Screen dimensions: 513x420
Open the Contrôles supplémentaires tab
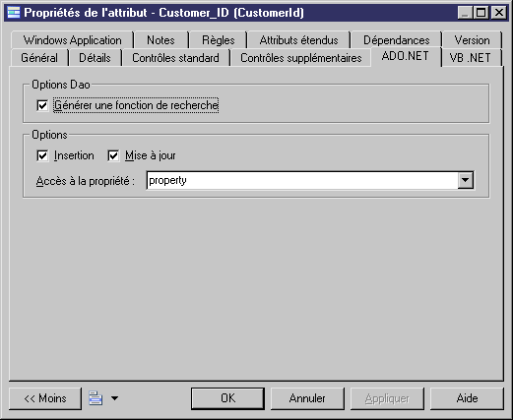pyautogui.click(x=301, y=58)
